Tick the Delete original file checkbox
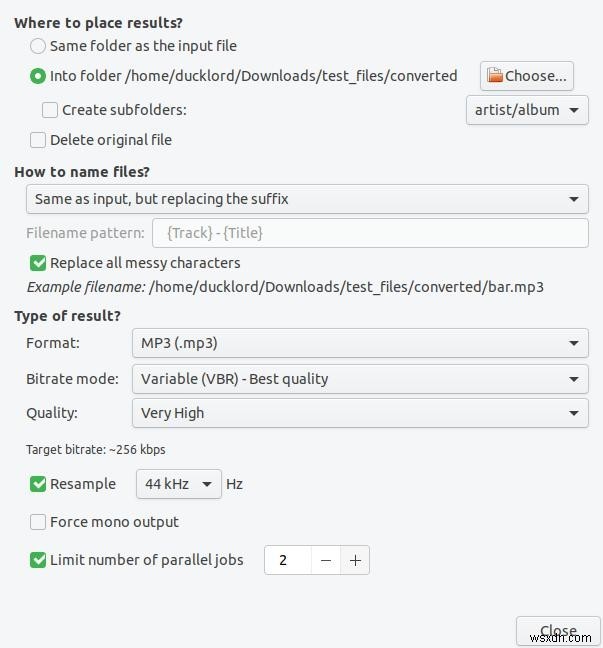603x648 pixels. tap(38, 140)
